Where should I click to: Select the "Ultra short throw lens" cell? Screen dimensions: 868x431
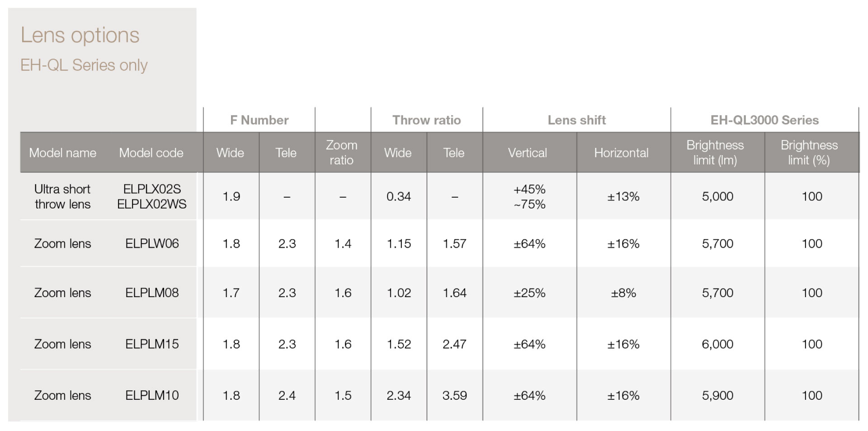click(62, 196)
